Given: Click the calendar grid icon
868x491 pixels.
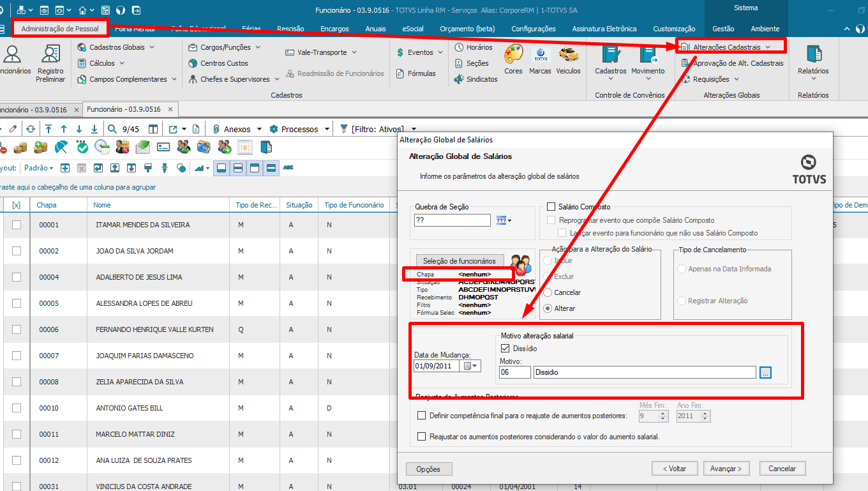Looking at the screenshot, I should [245, 147].
